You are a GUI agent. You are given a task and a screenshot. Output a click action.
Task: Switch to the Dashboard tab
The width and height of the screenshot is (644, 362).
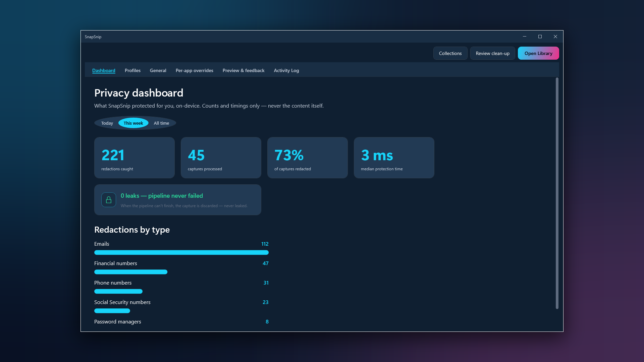pos(104,70)
